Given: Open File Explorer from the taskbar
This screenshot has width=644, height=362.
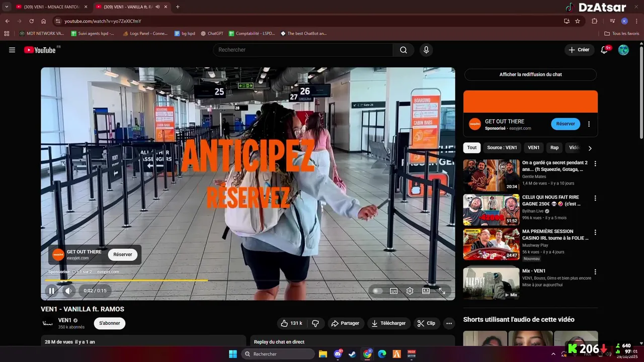Looking at the screenshot, I should [x=323, y=354].
